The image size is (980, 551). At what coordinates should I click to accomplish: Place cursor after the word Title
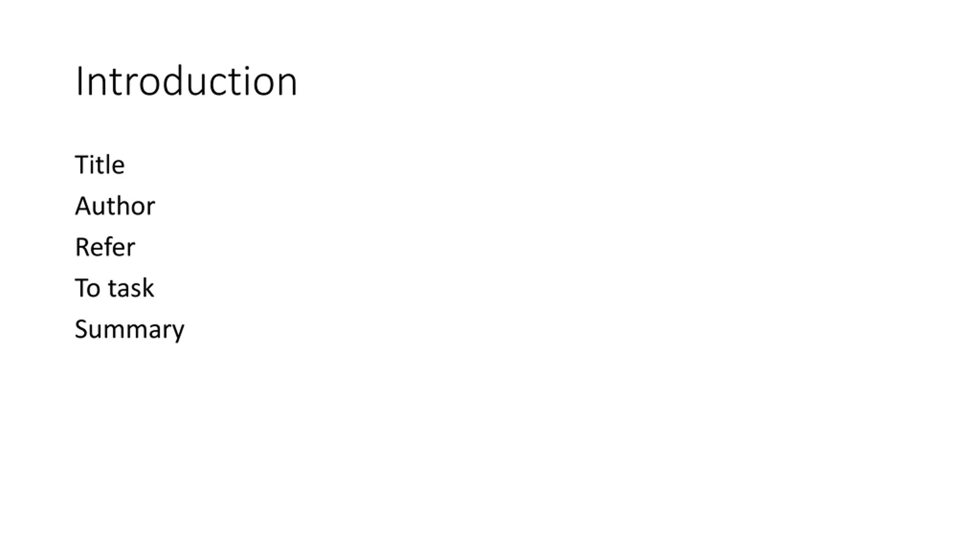(x=125, y=165)
